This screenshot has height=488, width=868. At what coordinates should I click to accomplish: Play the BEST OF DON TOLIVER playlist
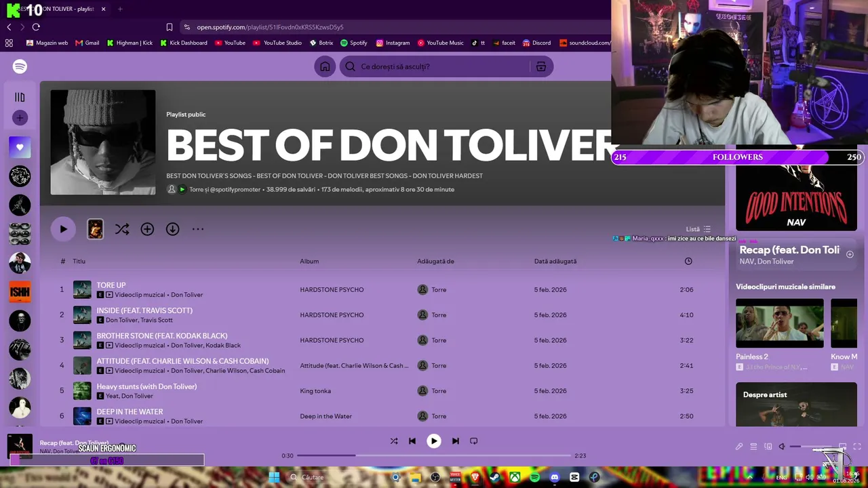pos(63,229)
